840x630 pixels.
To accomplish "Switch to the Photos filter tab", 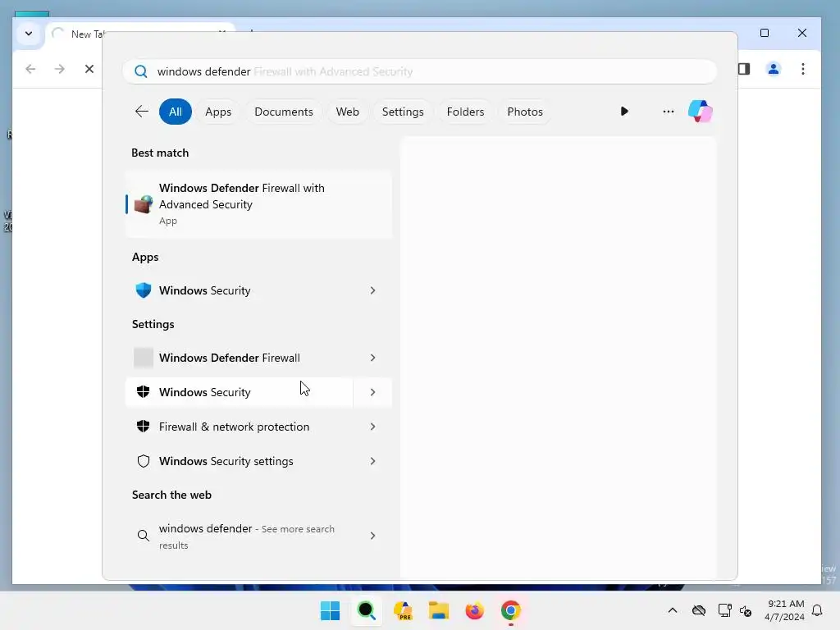I will click(524, 112).
